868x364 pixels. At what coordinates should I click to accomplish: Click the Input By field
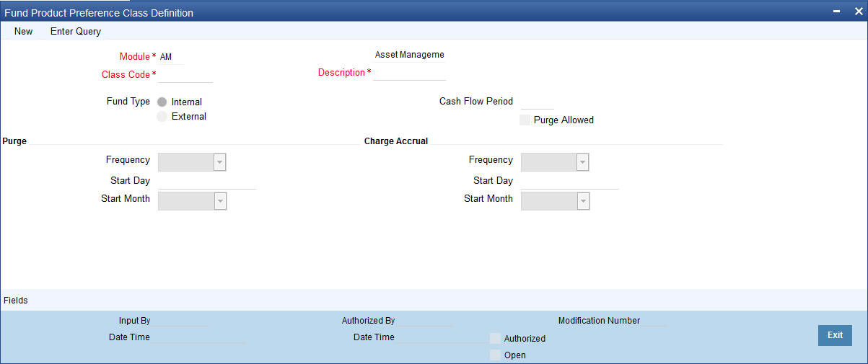pos(180,321)
